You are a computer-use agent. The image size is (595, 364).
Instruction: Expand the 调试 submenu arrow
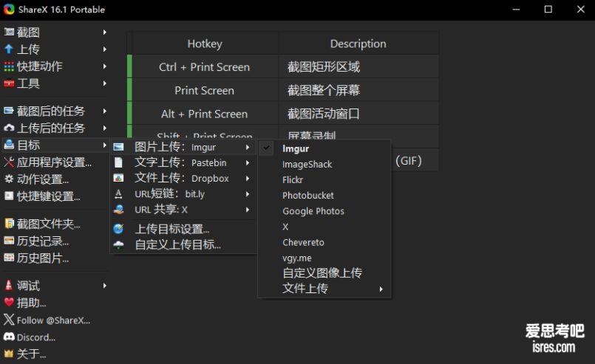pos(105,286)
